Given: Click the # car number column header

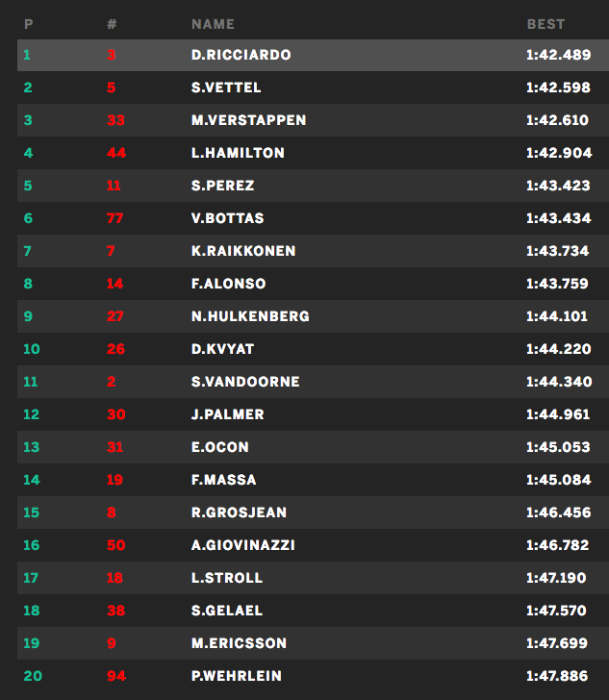Looking at the screenshot, I should [x=112, y=24].
